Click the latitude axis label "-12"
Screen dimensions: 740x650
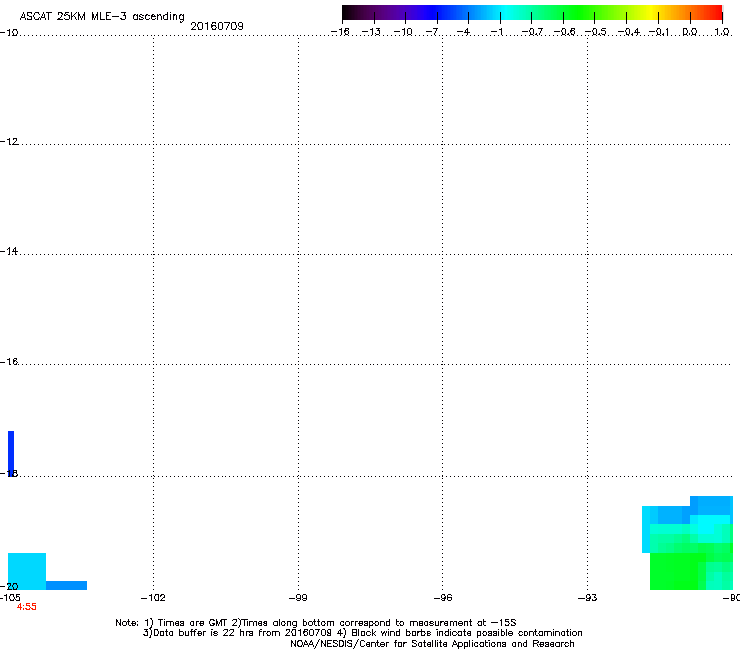9,142
